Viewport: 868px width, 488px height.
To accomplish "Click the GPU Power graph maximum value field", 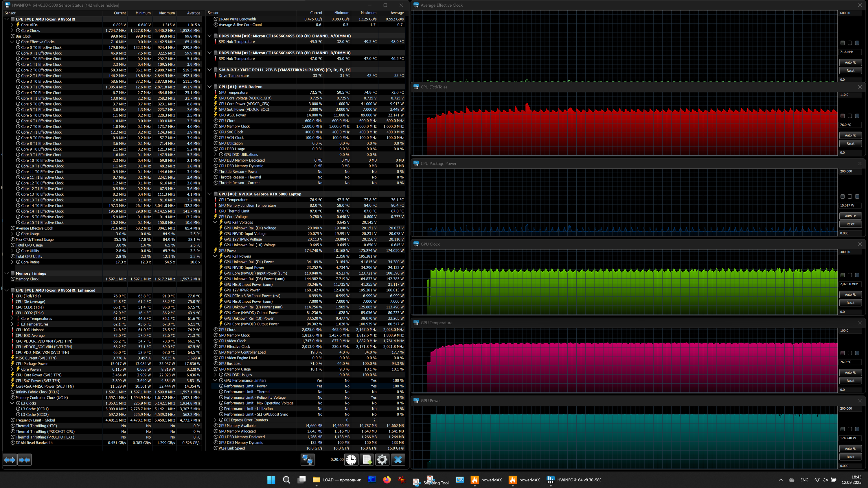I will pos(850,408).
